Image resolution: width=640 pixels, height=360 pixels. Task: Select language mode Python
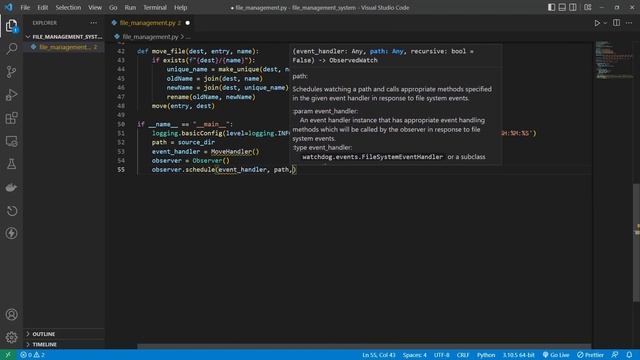coord(486,355)
